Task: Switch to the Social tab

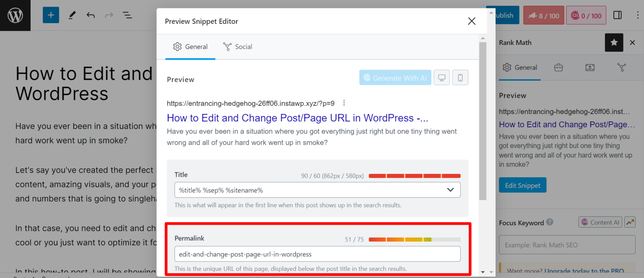Action: tap(238, 47)
